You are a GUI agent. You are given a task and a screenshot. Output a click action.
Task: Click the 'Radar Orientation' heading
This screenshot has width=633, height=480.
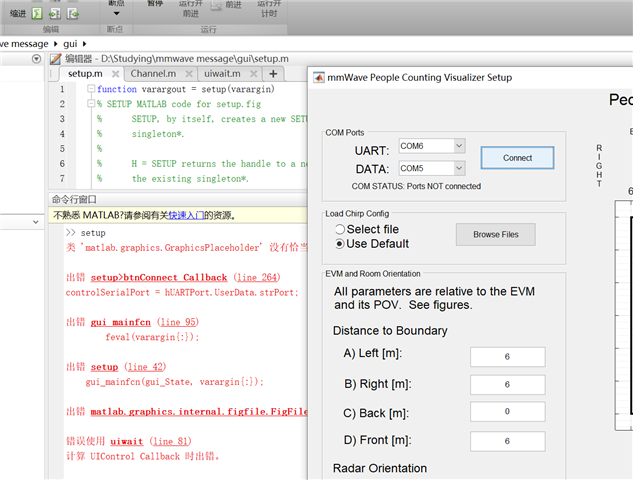(x=380, y=468)
